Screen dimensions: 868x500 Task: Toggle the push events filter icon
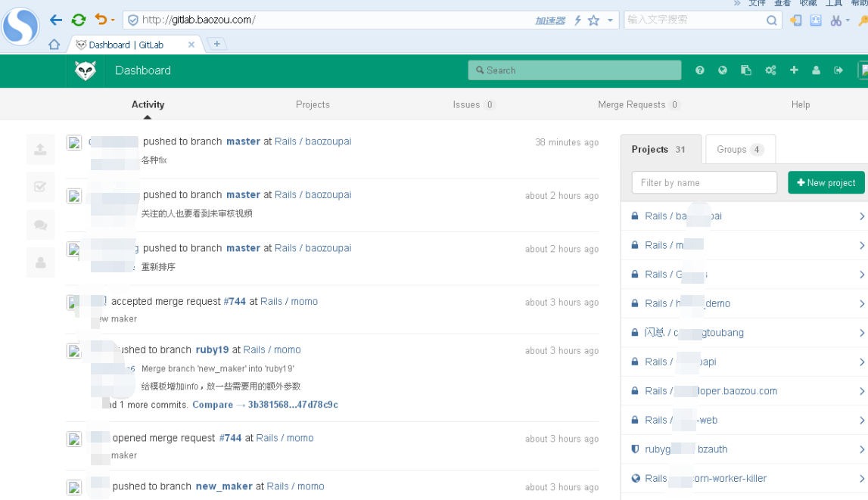point(40,149)
